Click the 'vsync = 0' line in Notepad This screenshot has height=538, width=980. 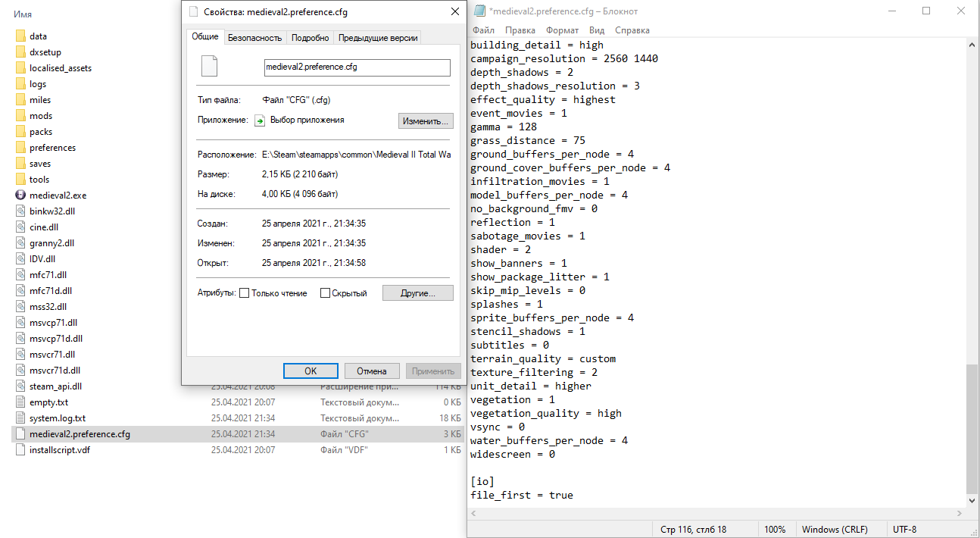tap(498, 427)
